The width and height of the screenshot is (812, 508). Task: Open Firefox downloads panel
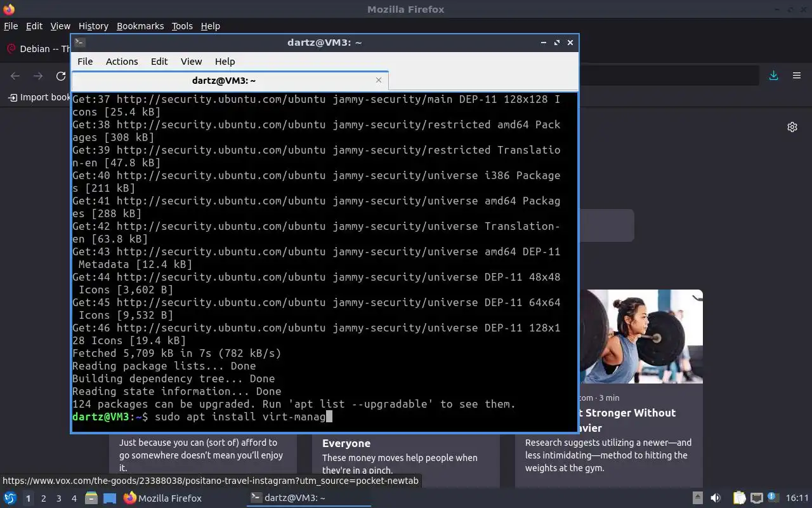(774, 76)
